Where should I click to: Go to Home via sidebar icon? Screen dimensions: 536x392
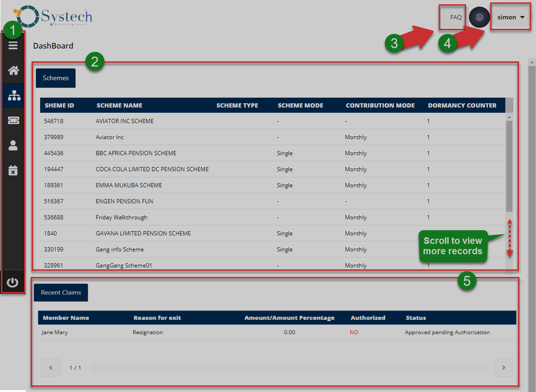point(13,71)
